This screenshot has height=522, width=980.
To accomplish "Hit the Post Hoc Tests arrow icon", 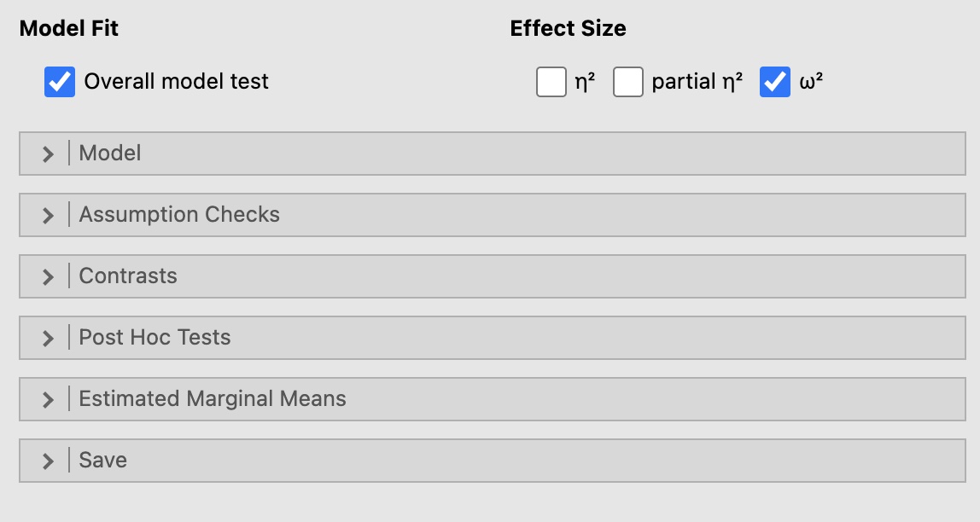I will [49, 338].
